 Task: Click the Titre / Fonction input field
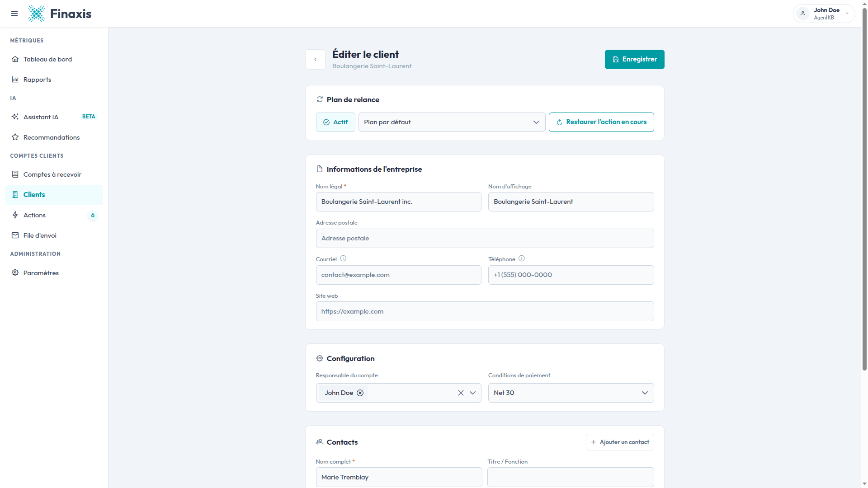571,477
